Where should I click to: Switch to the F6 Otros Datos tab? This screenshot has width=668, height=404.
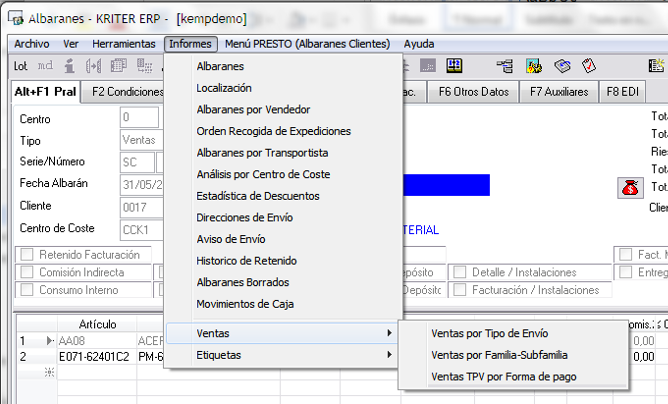473,92
